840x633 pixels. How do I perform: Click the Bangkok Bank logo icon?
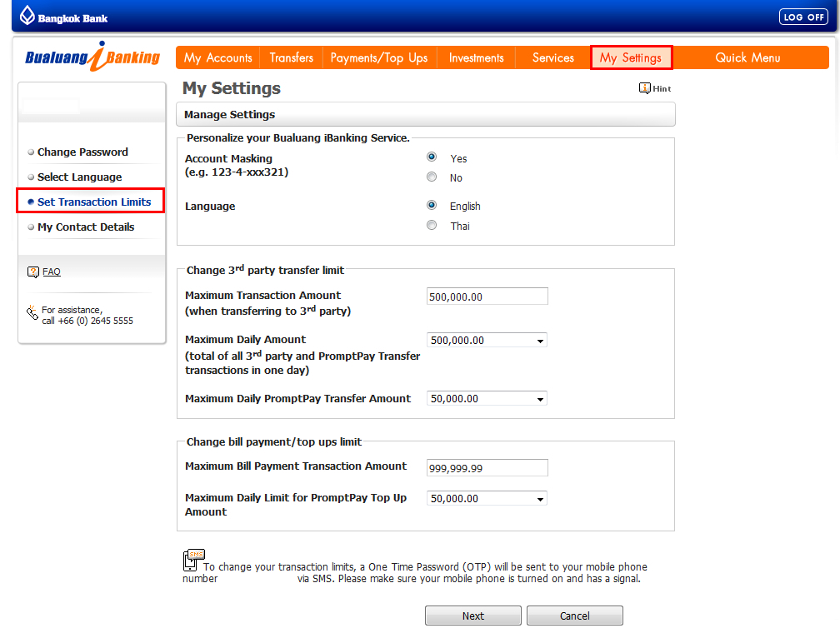(x=27, y=15)
